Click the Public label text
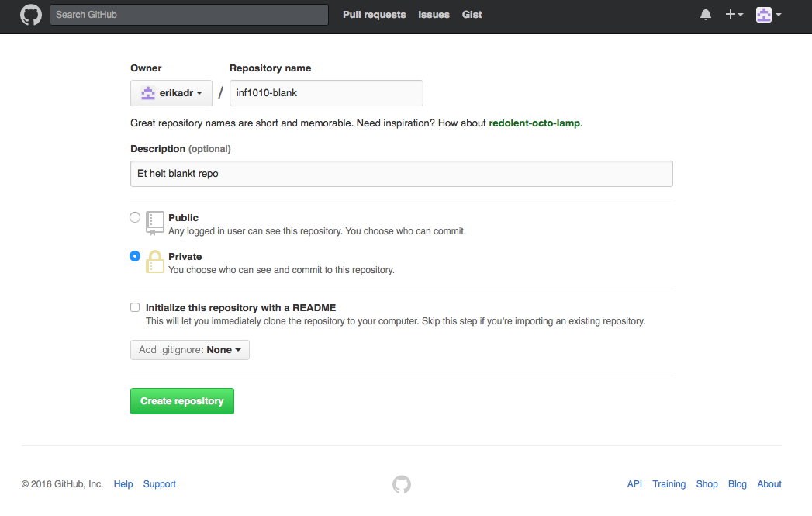The width and height of the screenshot is (812, 516). tap(183, 217)
